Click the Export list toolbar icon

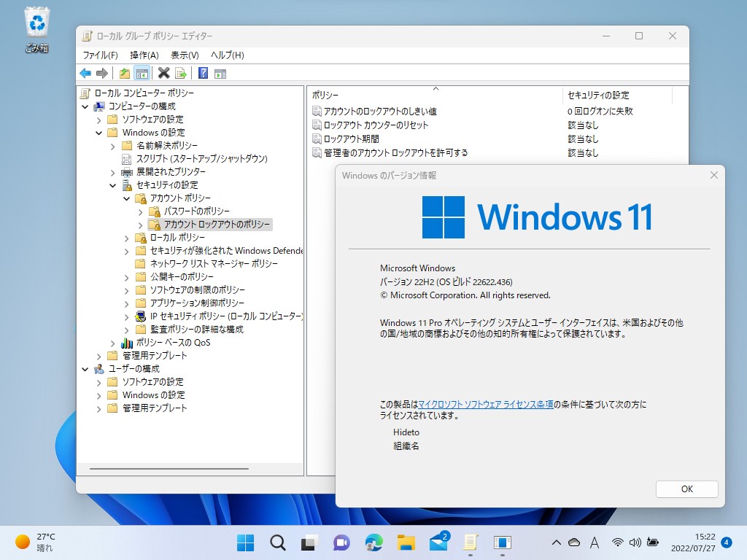(x=181, y=74)
